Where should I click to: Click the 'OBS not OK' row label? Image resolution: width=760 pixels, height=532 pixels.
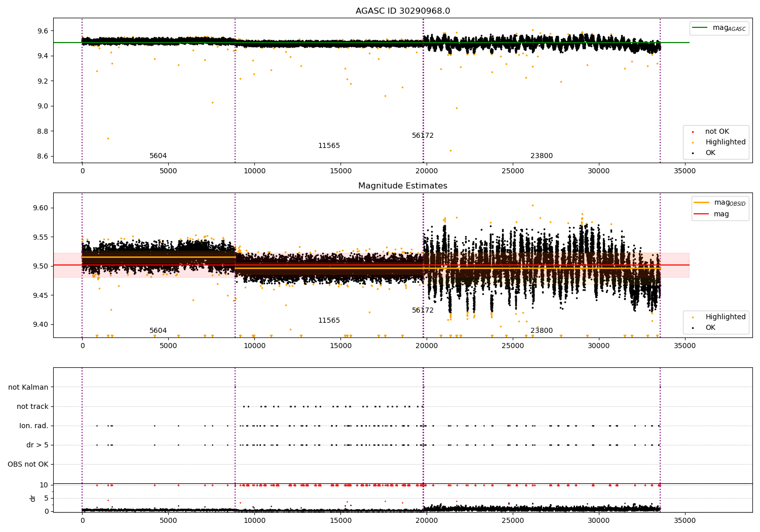[x=28, y=465]
